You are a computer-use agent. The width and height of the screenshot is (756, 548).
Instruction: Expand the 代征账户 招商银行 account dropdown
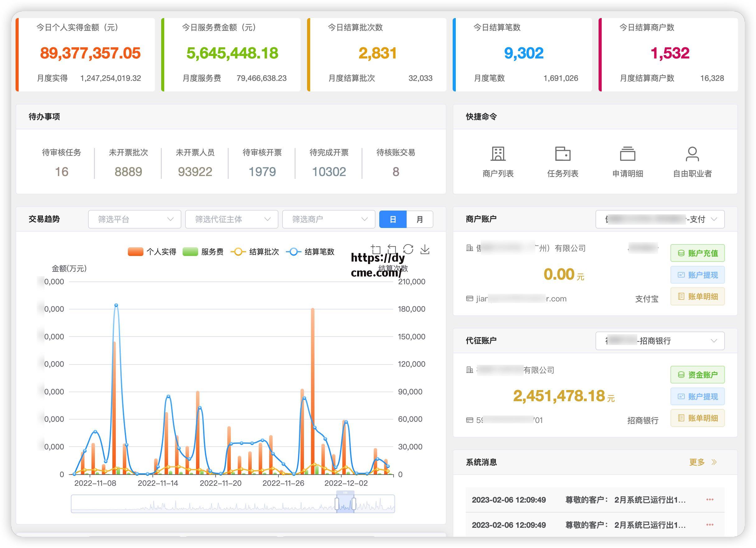(x=660, y=341)
